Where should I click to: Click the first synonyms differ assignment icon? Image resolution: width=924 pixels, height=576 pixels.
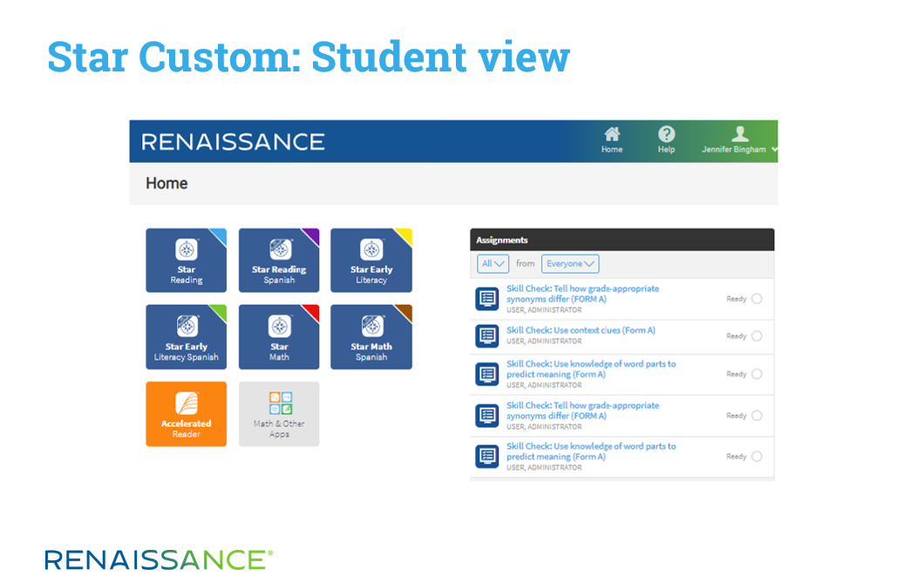pyautogui.click(x=487, y=299)
